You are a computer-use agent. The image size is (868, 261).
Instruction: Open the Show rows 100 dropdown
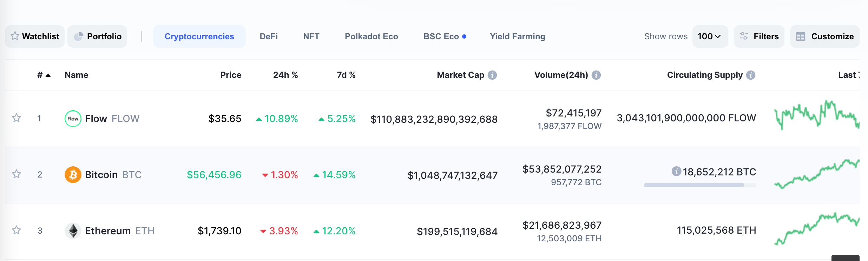(710, 36)
